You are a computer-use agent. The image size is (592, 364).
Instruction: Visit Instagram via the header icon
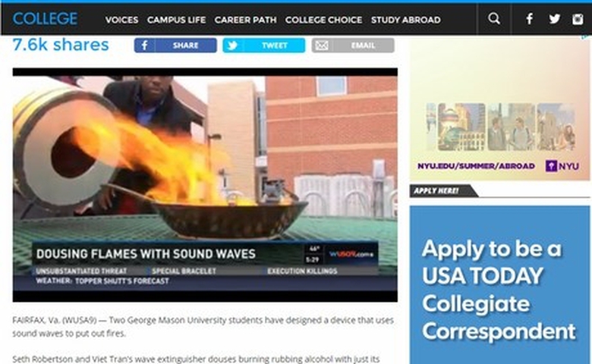pyautogui.click(x=577, y=19)
